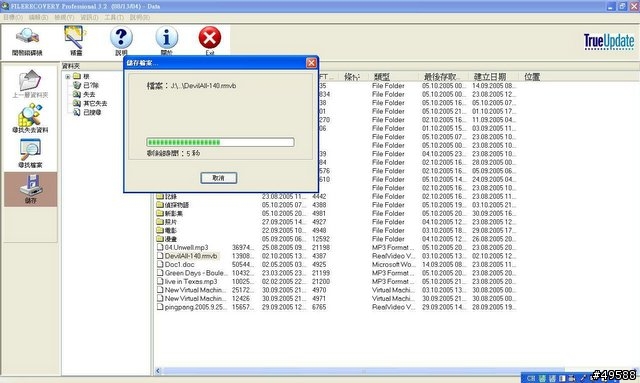Select the 漫畫 folder in the file list
Image resolution: width=640 pixels, height=383 pixels.
167,239
